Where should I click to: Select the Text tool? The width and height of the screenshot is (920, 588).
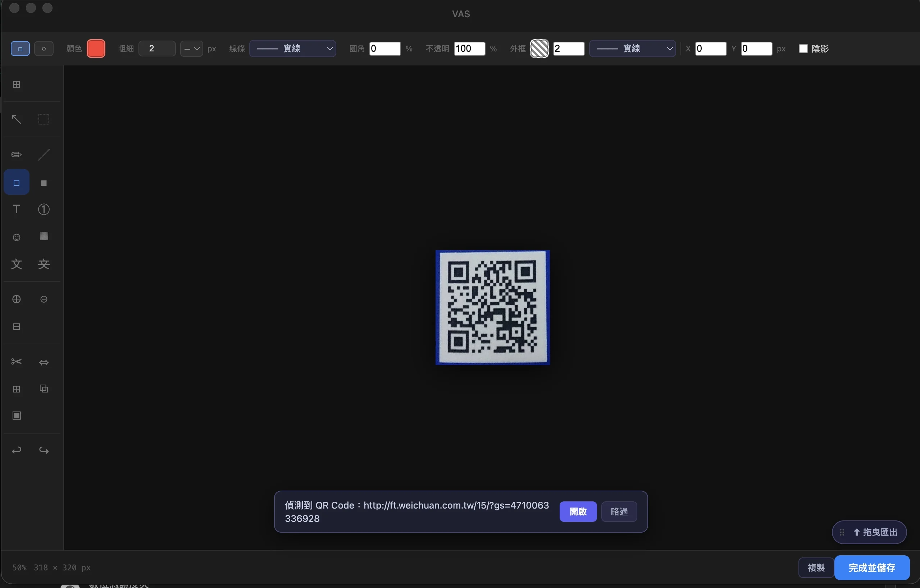click(x=16, y=209)
